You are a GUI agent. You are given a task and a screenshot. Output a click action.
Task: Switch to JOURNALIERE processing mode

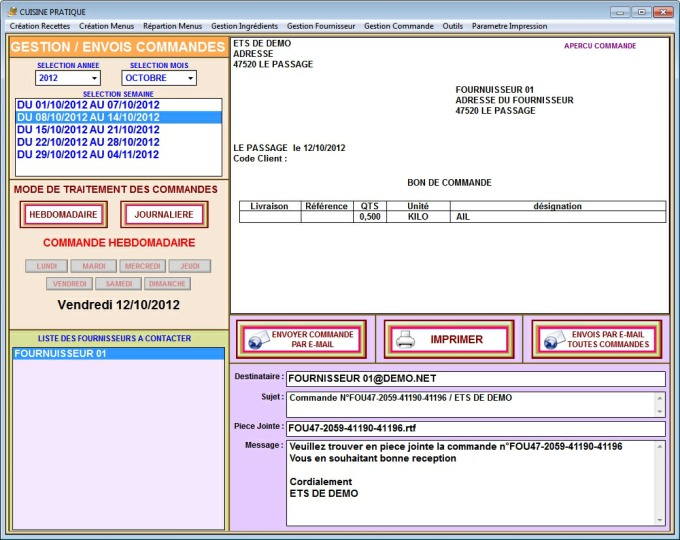pyautogui.click(x=164, y=214)
